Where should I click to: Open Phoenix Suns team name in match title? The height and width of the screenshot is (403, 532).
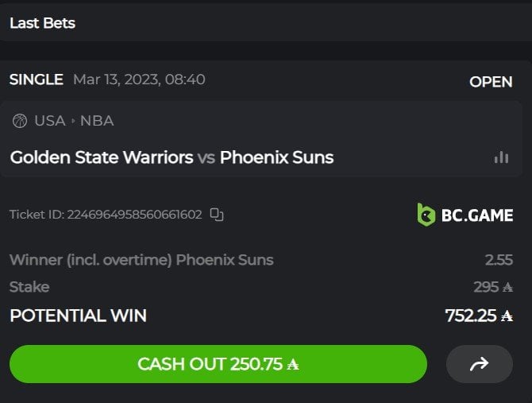pos(276,157)
